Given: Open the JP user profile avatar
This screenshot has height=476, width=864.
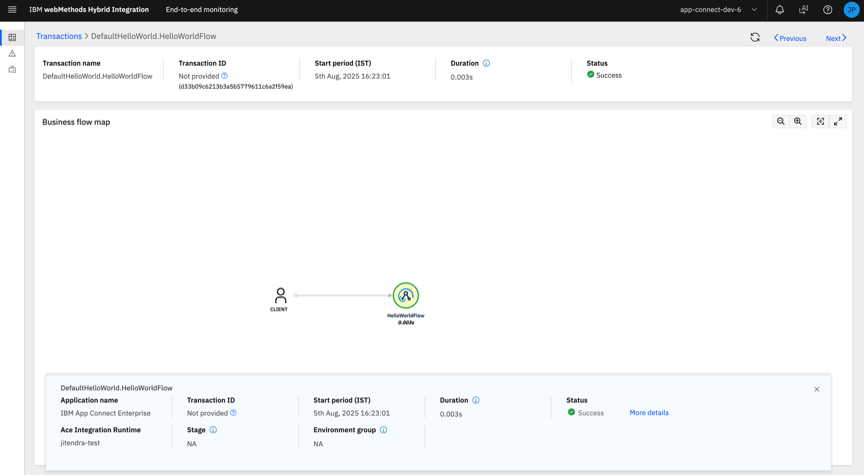Looking at the screenshot, I should point(851,9).
